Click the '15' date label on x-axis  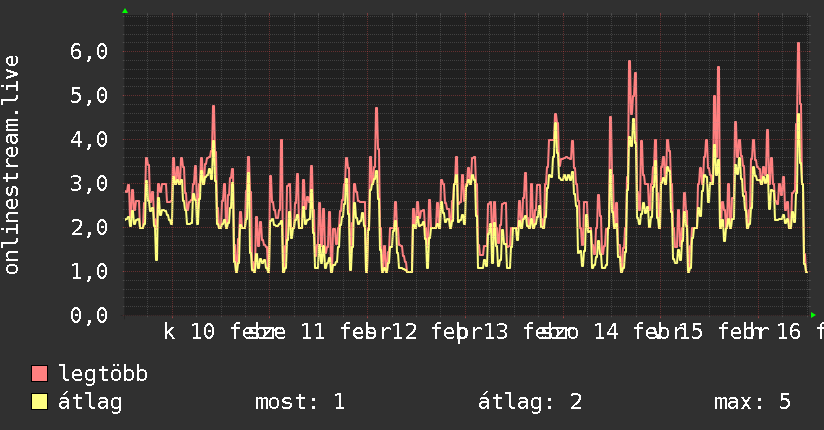690,332
